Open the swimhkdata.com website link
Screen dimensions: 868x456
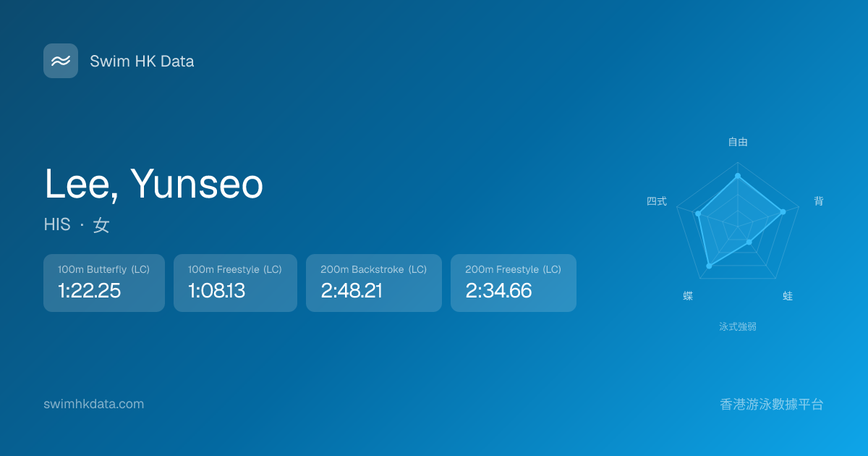[x=94, y=404]
